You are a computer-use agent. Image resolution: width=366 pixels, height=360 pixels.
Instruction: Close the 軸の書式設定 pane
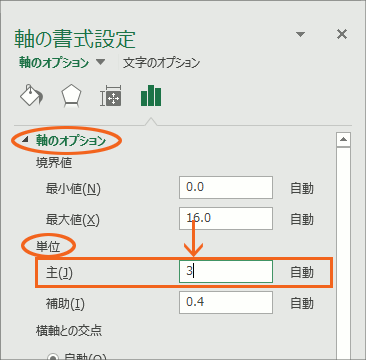click(x=342, y=34)
